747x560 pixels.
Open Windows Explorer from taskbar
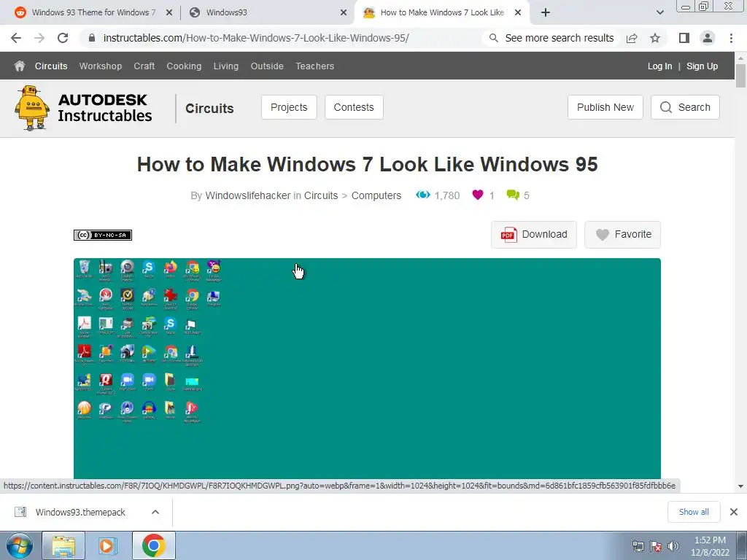tap(63, 545)
